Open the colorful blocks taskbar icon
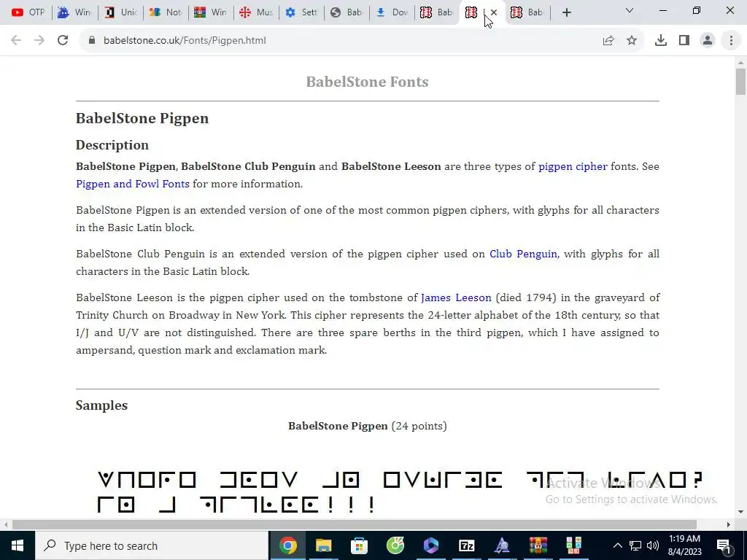This screenshot has height=560, width=747. click(573, 545)
